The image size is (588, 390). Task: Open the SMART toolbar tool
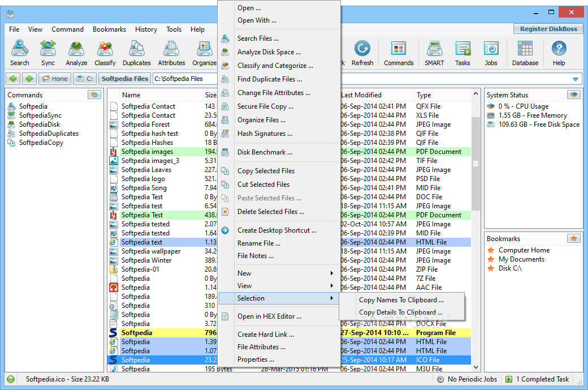(x=434, y=53)
